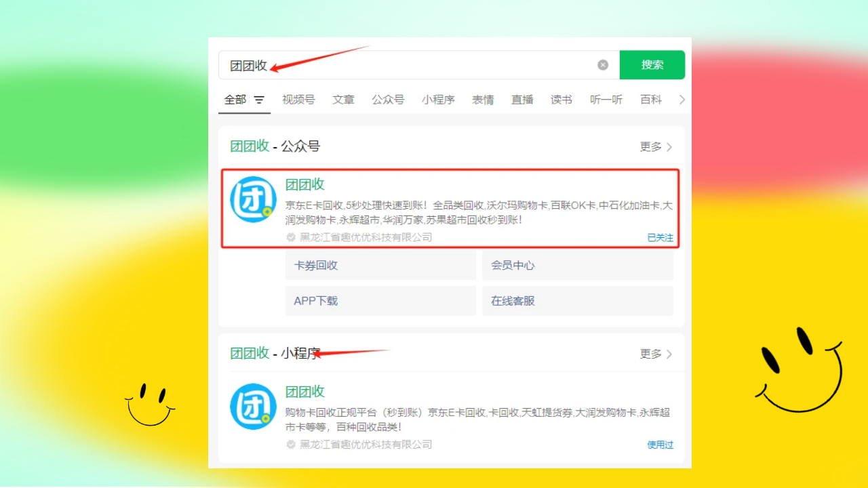Screen dimensions: 868x488
Task: Switch to the 百科 tab
Action: [x=651, y=100]
